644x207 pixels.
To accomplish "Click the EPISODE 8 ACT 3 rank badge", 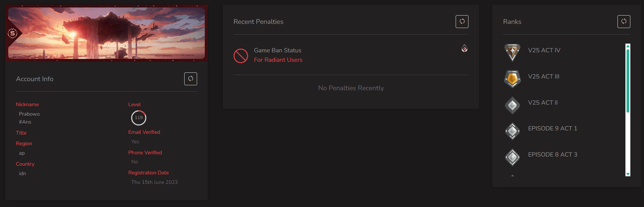I will (512, 157).
